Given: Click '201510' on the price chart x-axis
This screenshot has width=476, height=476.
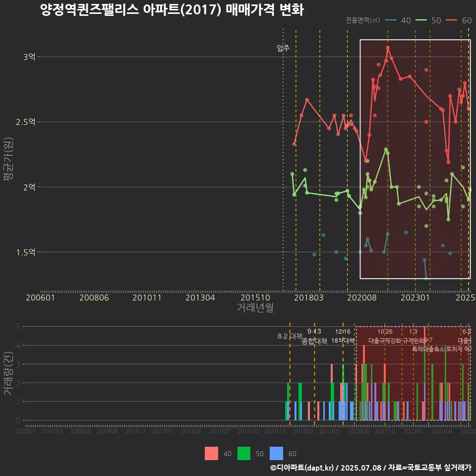Looking at the screenshot, I should (x=255, y=297).
